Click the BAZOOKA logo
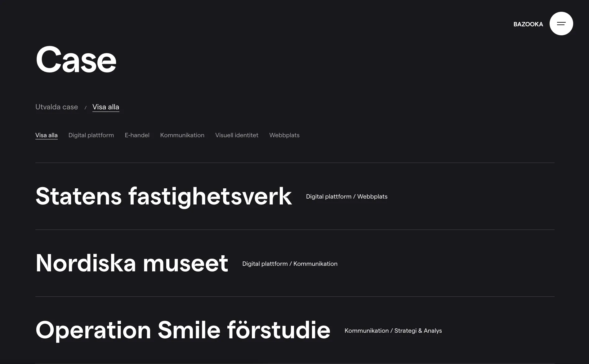Image resolution: width=589 pixels, height=364 pixels. [x=528, y=24]
